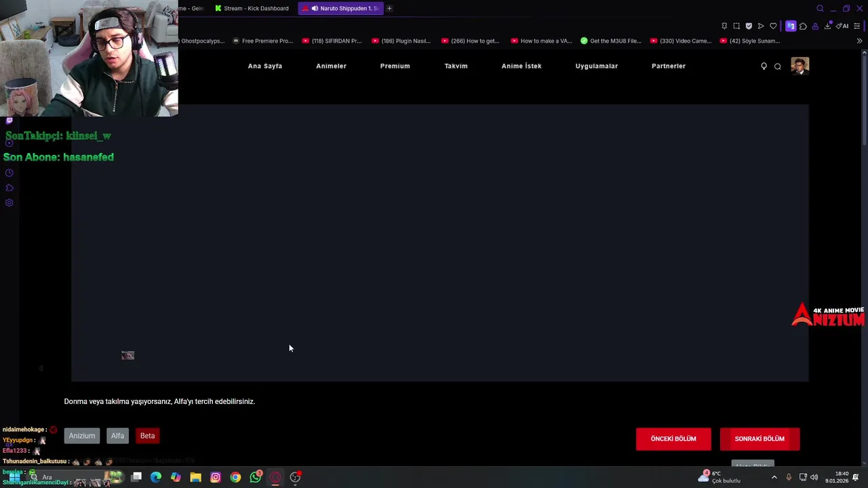Viewport: 868px width, 488px height.
Task: Open the browser profile account icon
Action: (815, 26)
